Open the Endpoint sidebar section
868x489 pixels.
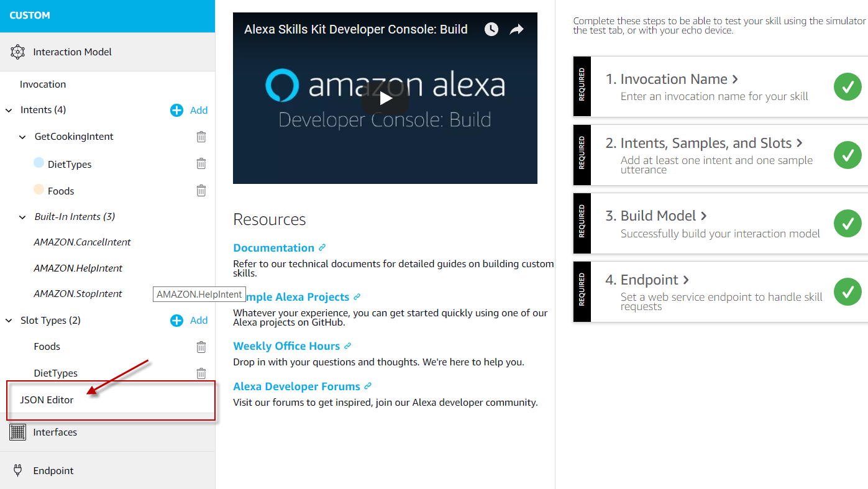coord(107,470)
